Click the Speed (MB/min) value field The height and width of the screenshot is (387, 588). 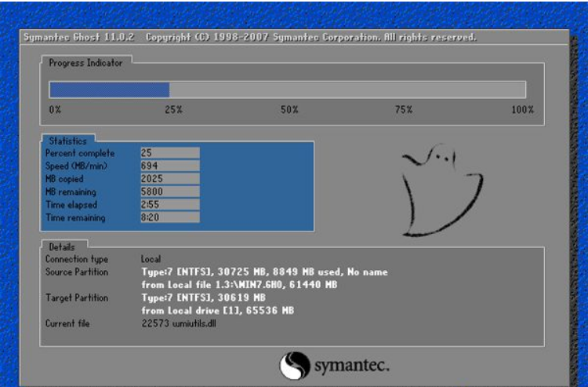point(169,166)
